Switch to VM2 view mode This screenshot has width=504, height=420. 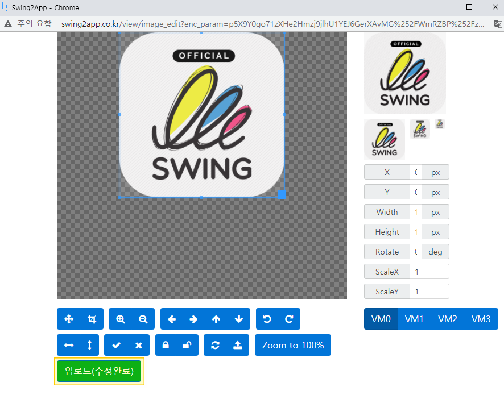(x=448, y=319)
